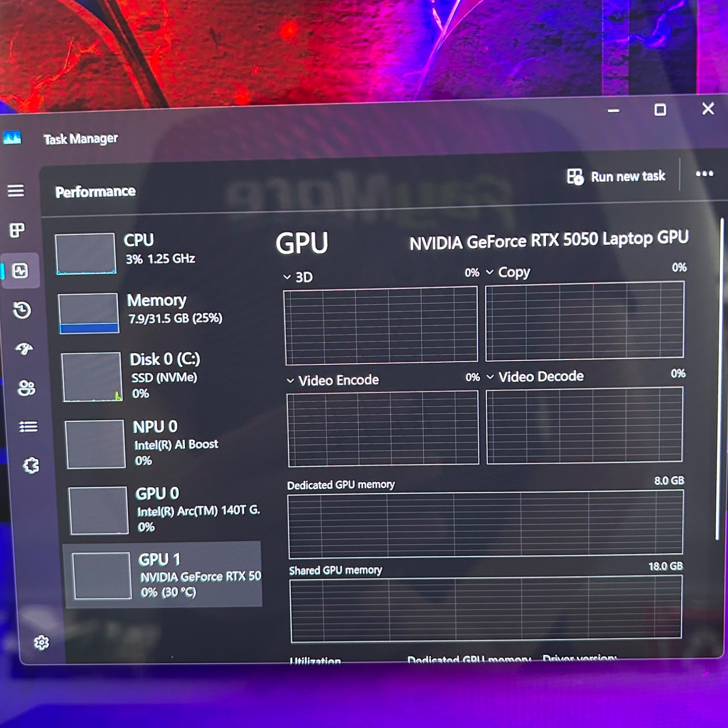This screenshot has width=728, height=728.
Task: Open the Startup apps page icon
Action: click(x=24, y=348)
